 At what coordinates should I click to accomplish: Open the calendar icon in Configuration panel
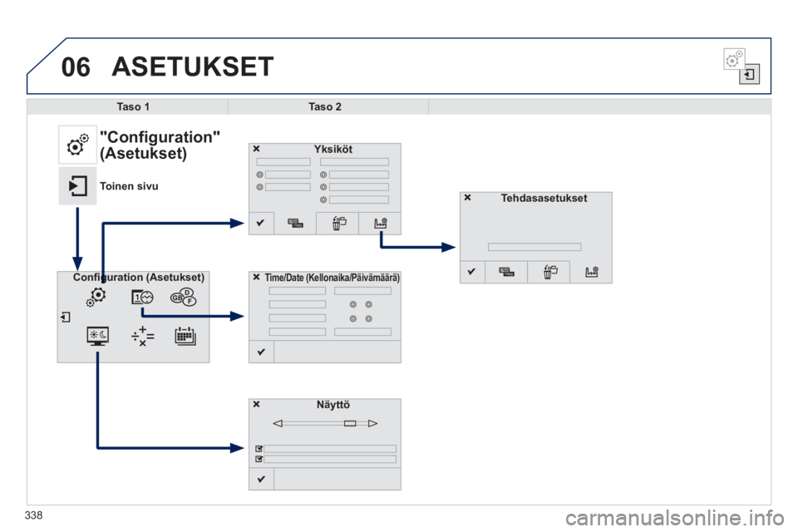pyautogui.click(x=185, y=336)
